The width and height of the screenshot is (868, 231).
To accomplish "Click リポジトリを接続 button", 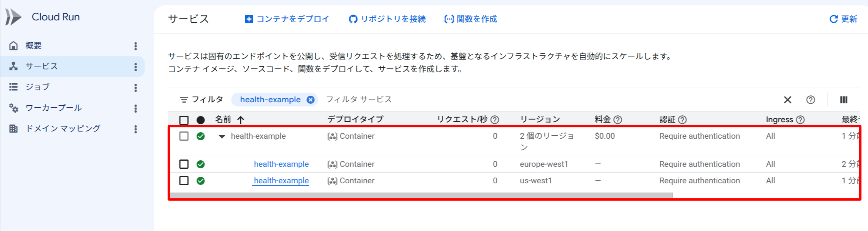I will click(387, 19).
